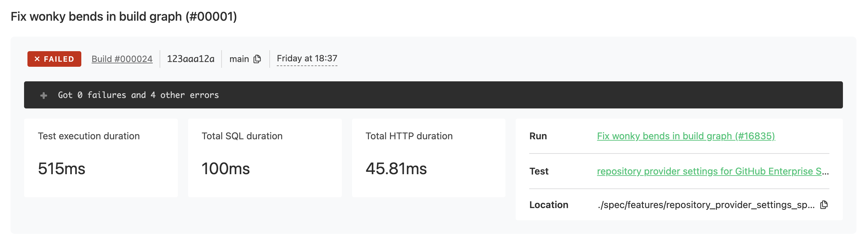
Task: Click the Total HTTP duration label
Action: pyautogui.click(x=409, y=136)
